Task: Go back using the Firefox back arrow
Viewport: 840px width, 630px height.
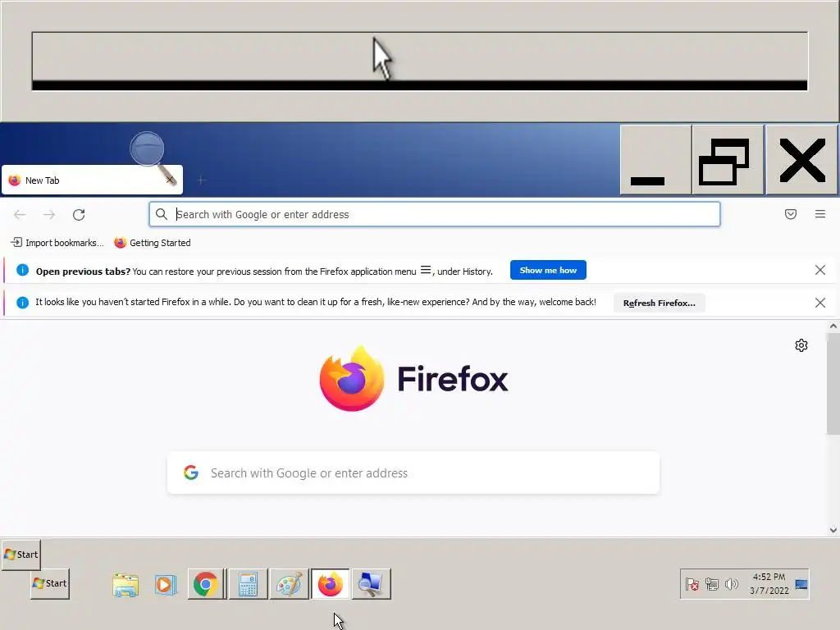Action: coord(20,215)
